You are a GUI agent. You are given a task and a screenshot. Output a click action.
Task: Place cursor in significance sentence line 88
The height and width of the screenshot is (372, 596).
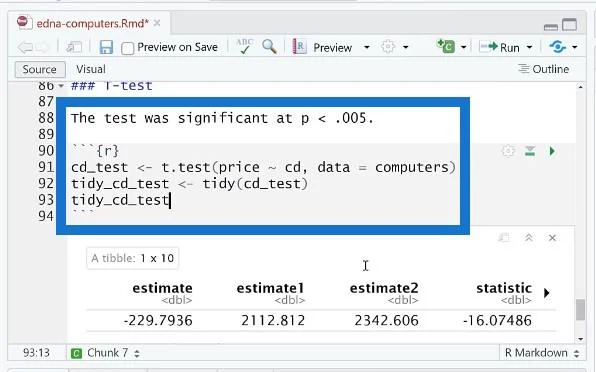(x=222, y=118)
